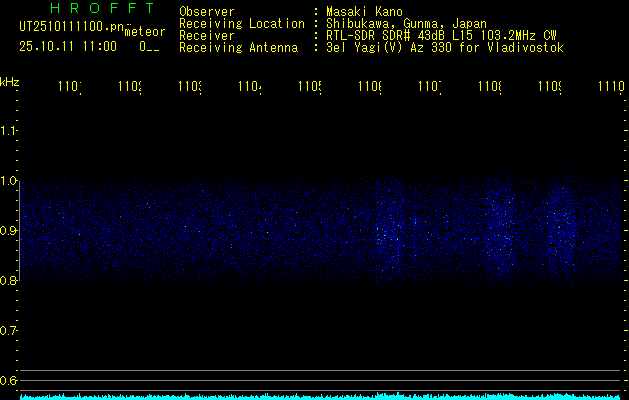Click the 'meteor' label in header
Screen dimensions: 629x400
(x=143, y=32)
